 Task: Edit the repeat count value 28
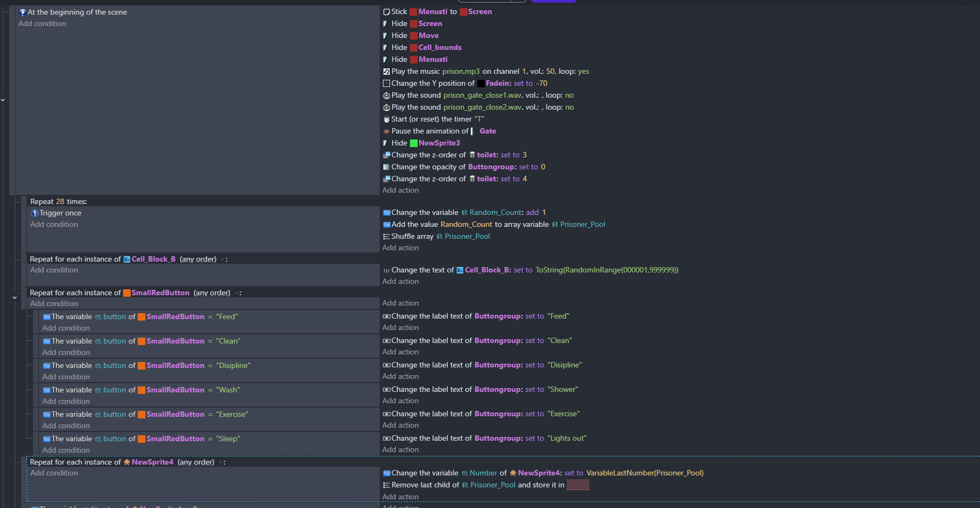[x=60, y=202]
